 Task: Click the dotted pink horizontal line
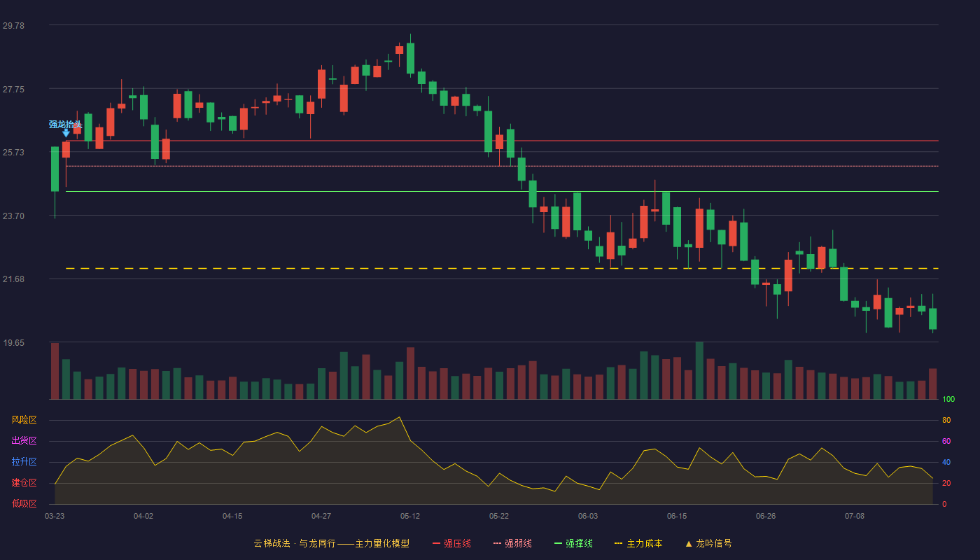pyautogui.click(x=502, y=166)
